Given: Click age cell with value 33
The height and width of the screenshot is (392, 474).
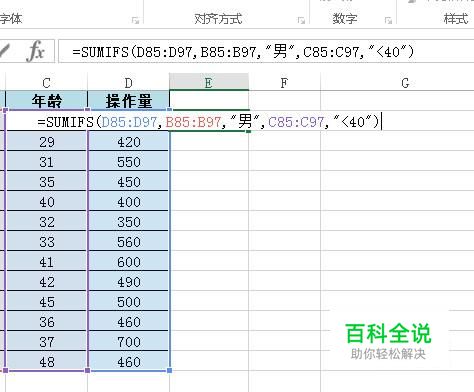Looking at the screenshot, I should coord(47,242).
